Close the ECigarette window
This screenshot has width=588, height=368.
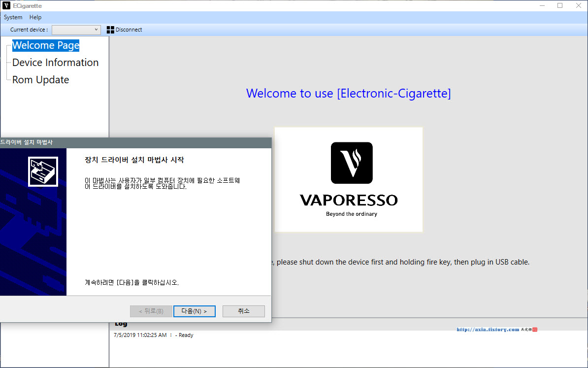579,5
